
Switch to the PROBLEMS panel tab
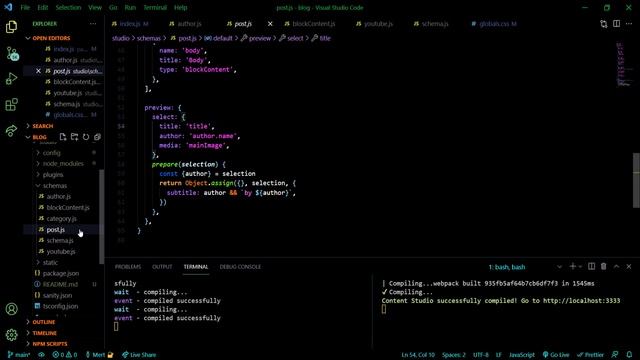(x=128, y=267)
